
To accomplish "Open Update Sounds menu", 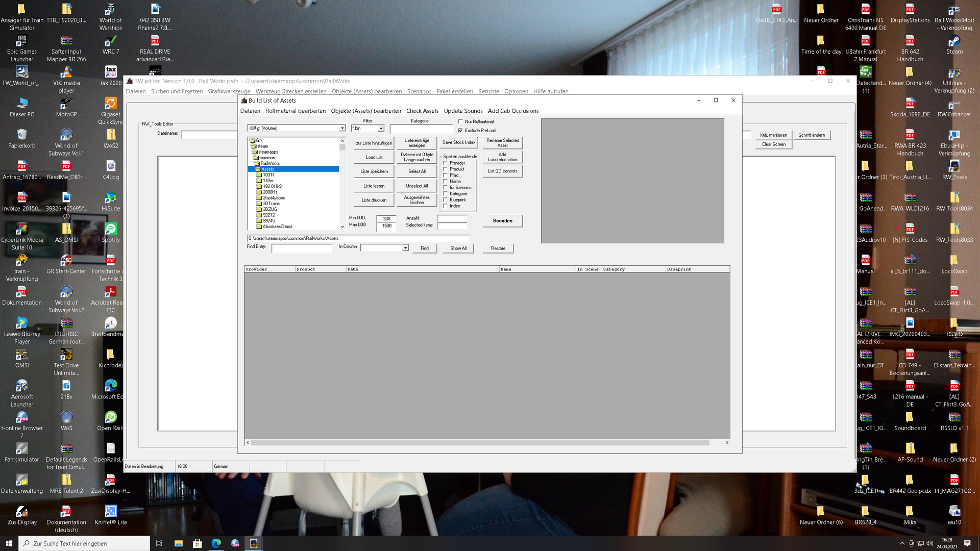I will pos(462,111).
